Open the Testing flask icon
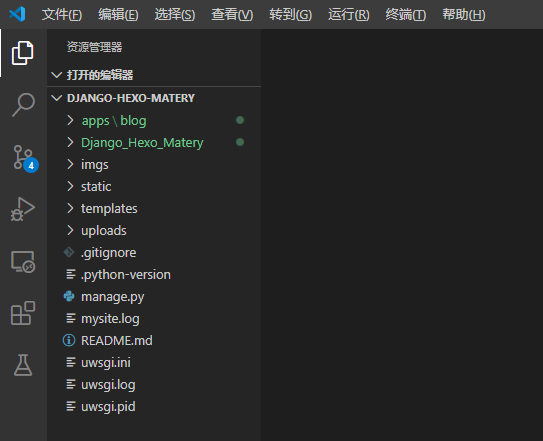 (x=23, y=365)
